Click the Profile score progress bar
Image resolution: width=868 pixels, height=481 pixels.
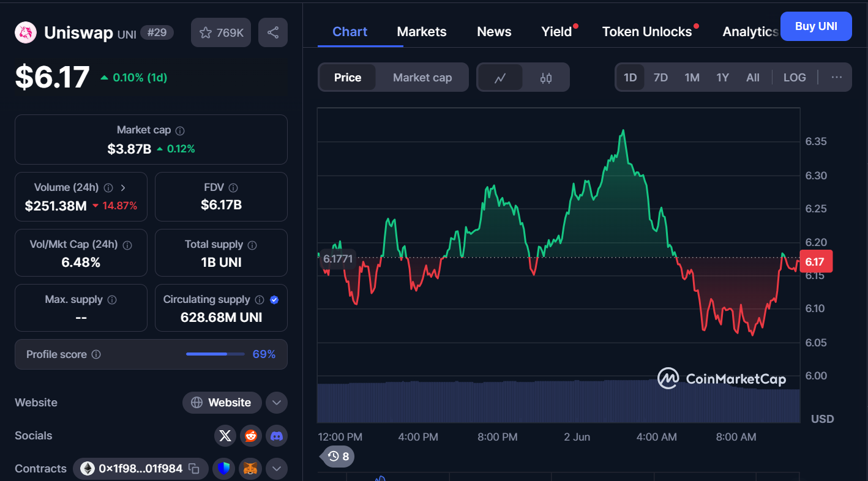tap(215, 354)
